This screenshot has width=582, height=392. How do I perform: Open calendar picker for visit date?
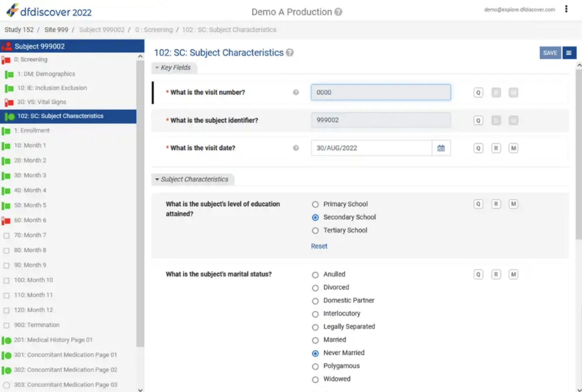pyautogui.click(x=441, y=148)
